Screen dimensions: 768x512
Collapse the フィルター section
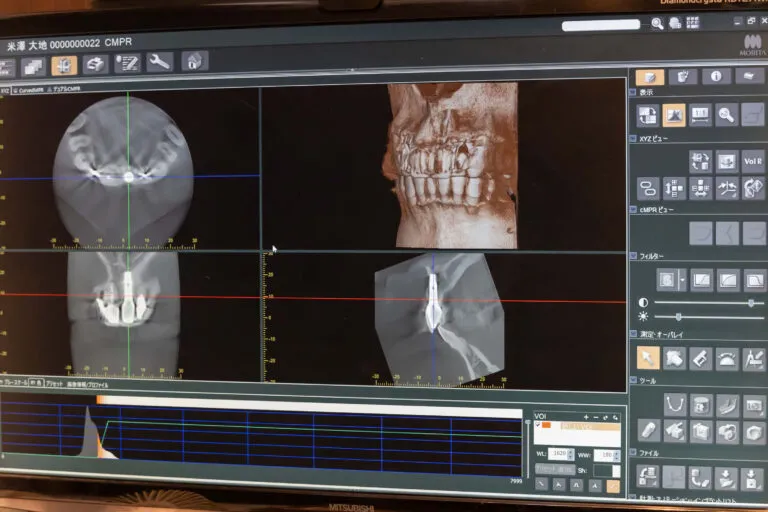pos(633,257)
